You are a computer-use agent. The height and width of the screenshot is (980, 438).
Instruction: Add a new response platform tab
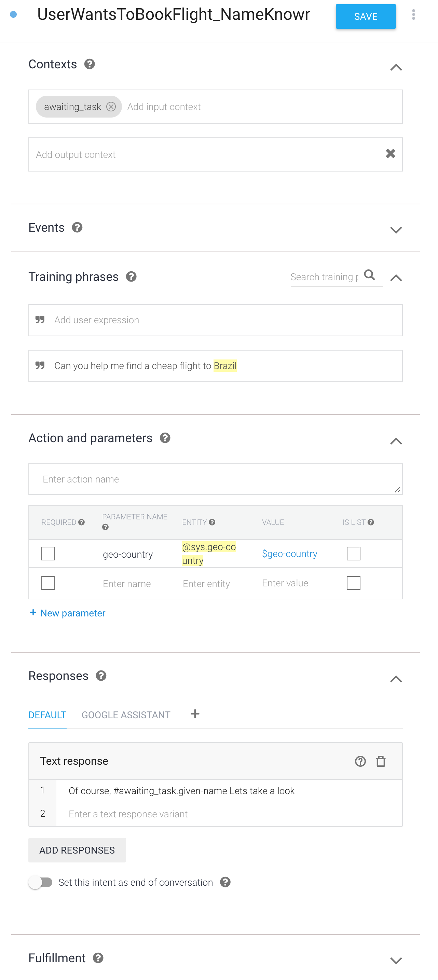pos(195,714)
